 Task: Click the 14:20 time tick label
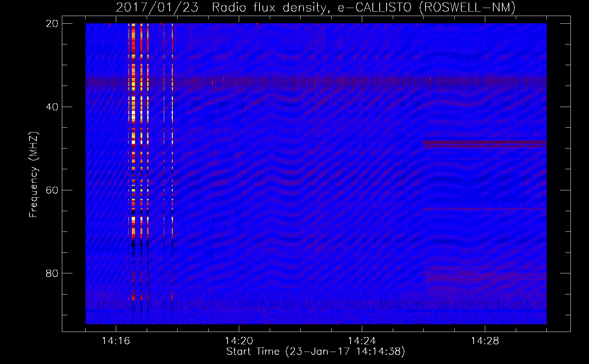click(239, 341)
